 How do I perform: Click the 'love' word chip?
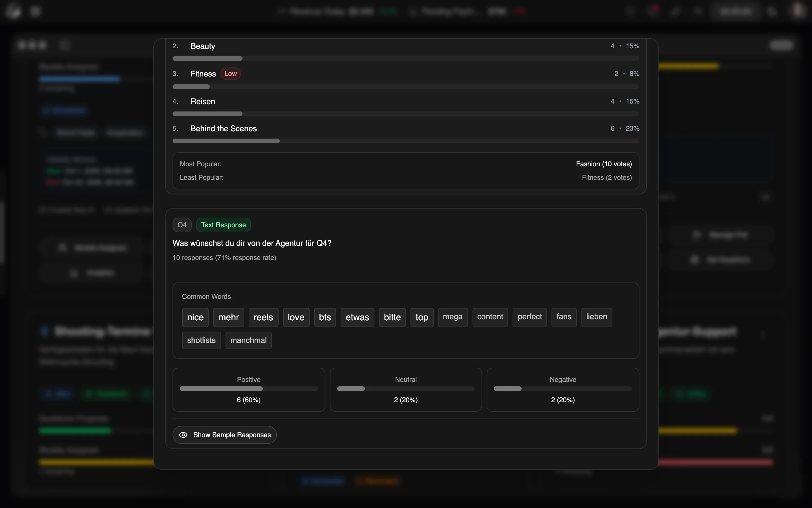pos(296,317)
